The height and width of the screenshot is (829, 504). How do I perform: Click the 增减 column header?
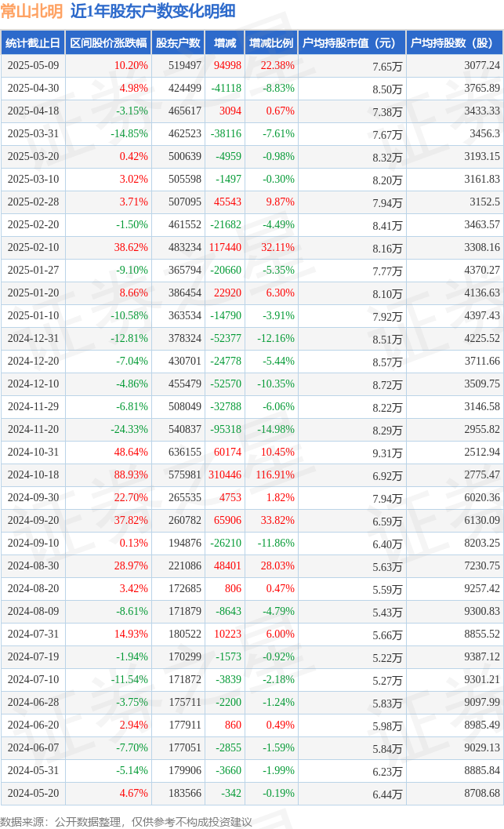point(225,43)
